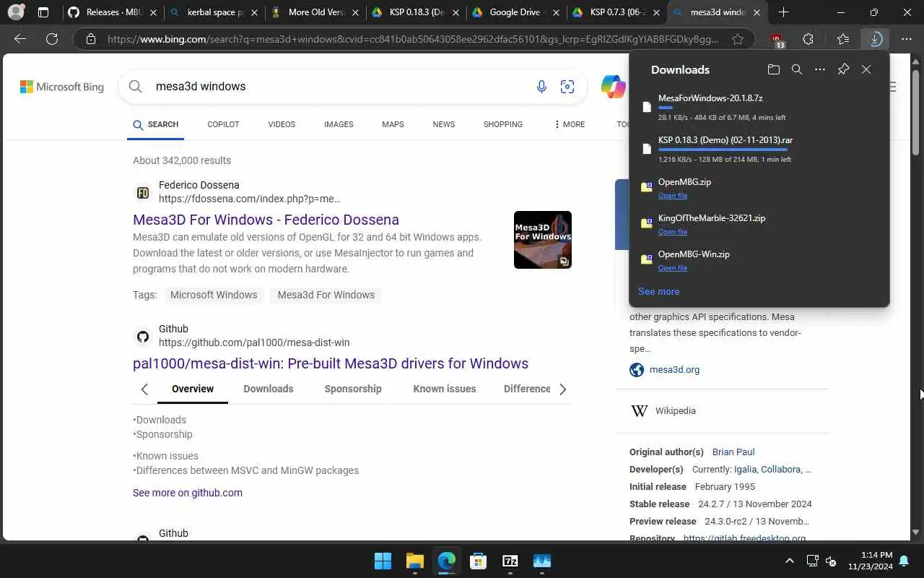Viewport: 924px width, 578px height.
Task: Click Open file under KingOfTheMarble-32621.zip
Action: (673, 232)
